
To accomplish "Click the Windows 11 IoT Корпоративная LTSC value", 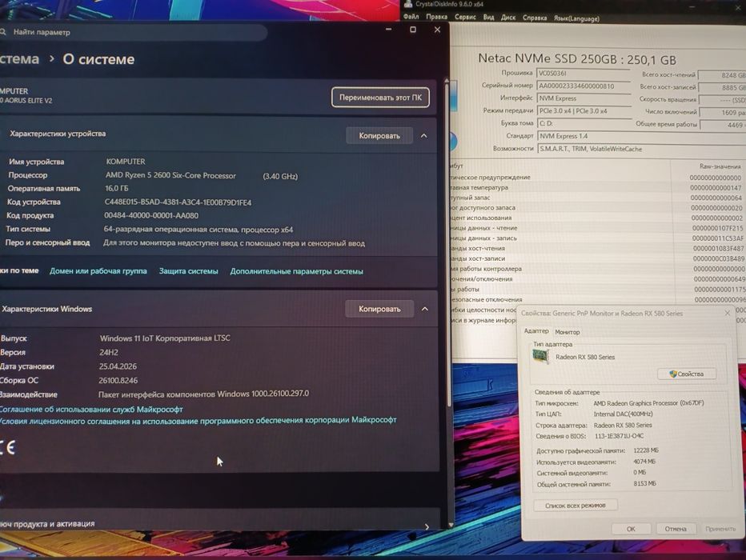I will (x=165, y=338).
